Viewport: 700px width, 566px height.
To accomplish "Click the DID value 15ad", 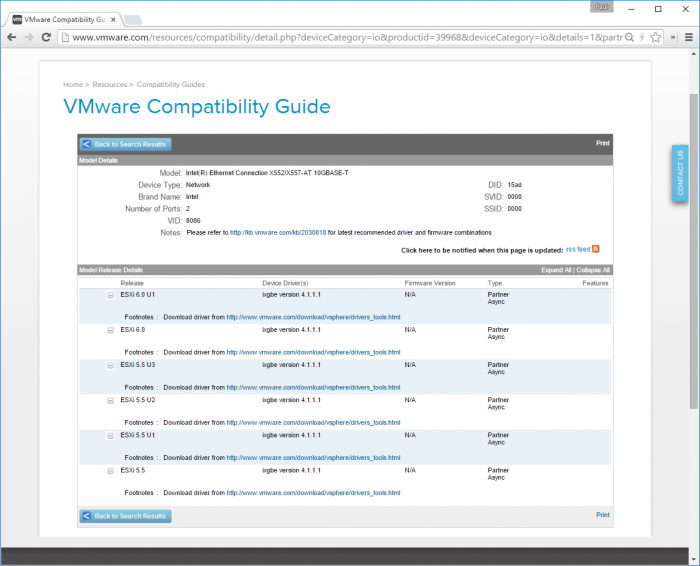I will coord(514,185).
